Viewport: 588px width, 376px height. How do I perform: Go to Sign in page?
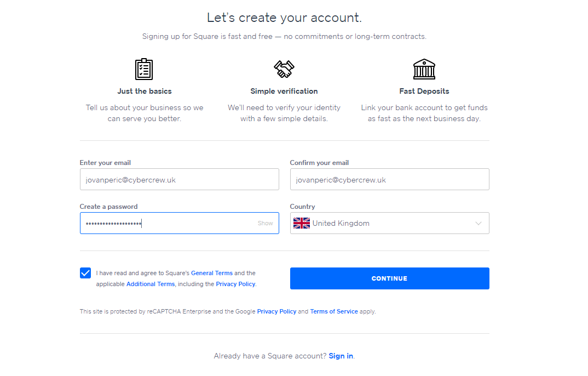(341, 356)
